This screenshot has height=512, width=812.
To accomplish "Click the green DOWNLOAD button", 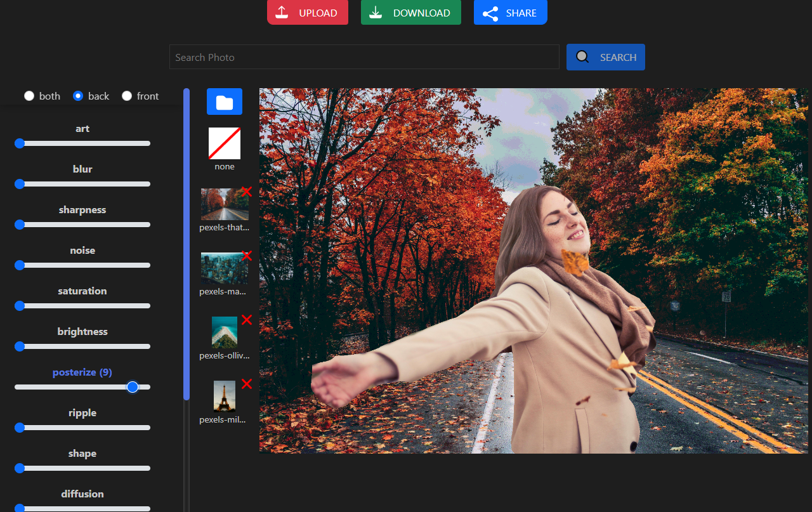I will [411, 13].
